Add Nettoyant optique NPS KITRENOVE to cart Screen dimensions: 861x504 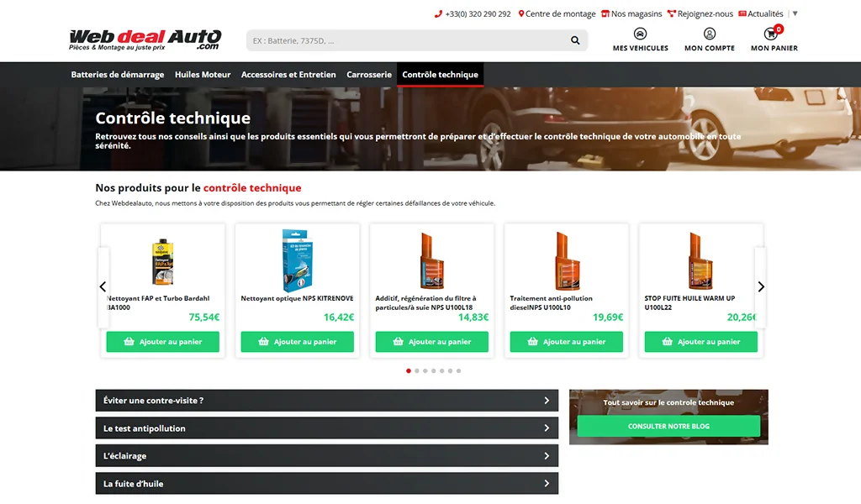(x=297, y=342)
